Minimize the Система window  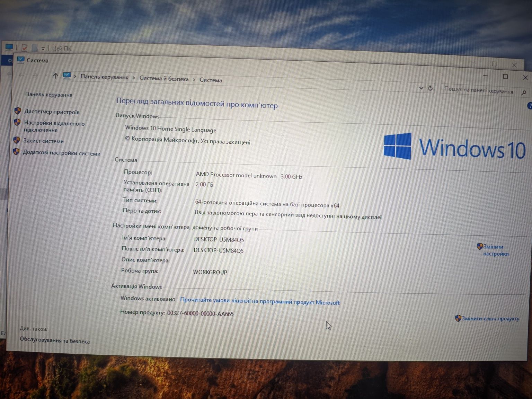click(486, 76)
